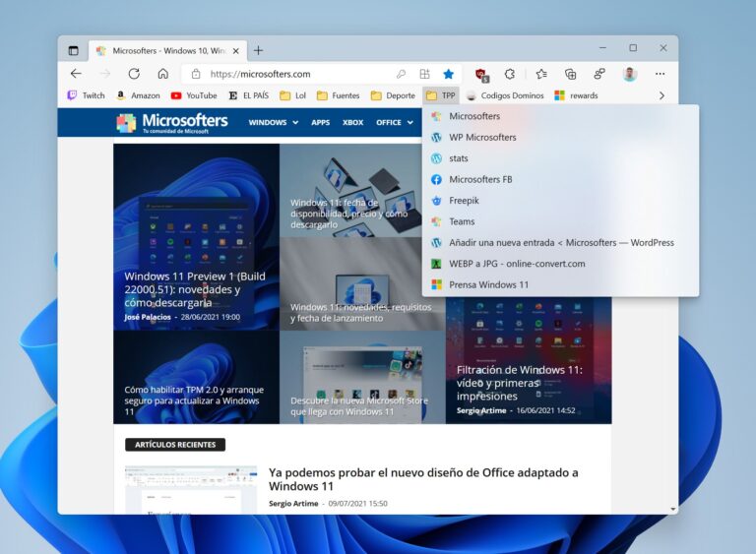
Task: Open a new tab with plus button
Action: click(259, 50)
